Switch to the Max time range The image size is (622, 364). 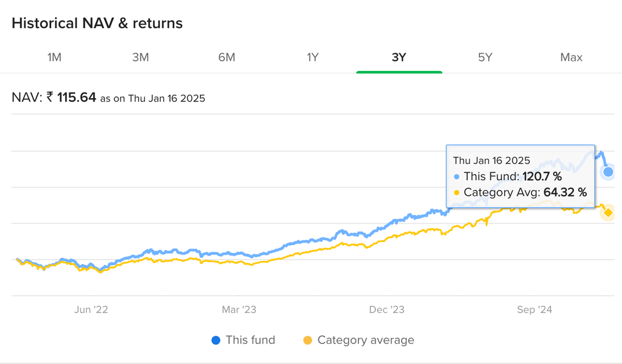571,57
